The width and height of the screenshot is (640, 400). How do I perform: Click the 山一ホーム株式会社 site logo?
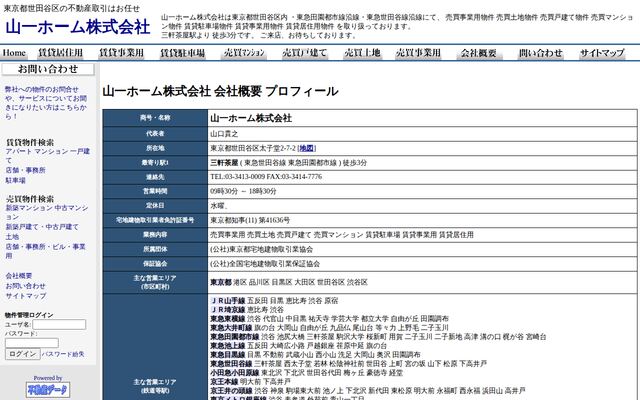pyautogui.click(x=78, y=27)
